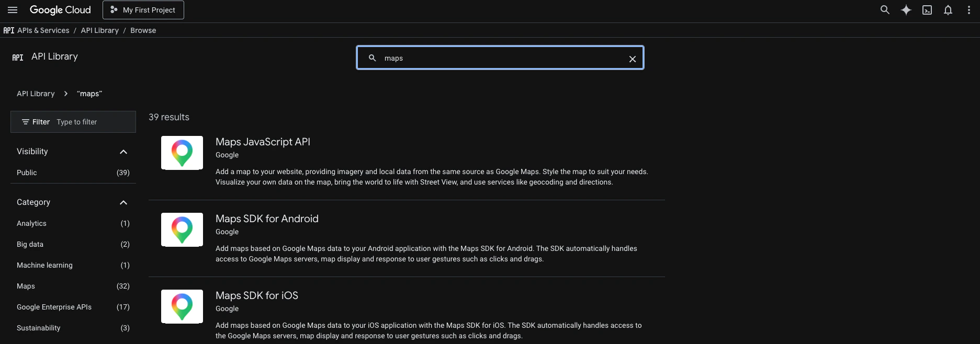This screenshot has height=344, width=980.
Task: Navigate to APIs & Services breadcrumb
Action: pyautogui.click(x=43, y=30)
